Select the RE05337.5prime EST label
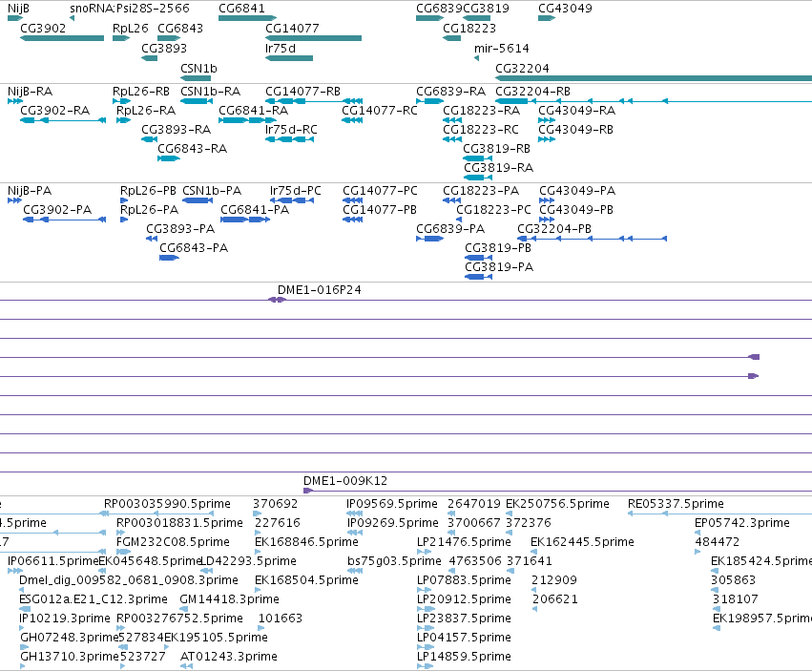 [676, 504]
